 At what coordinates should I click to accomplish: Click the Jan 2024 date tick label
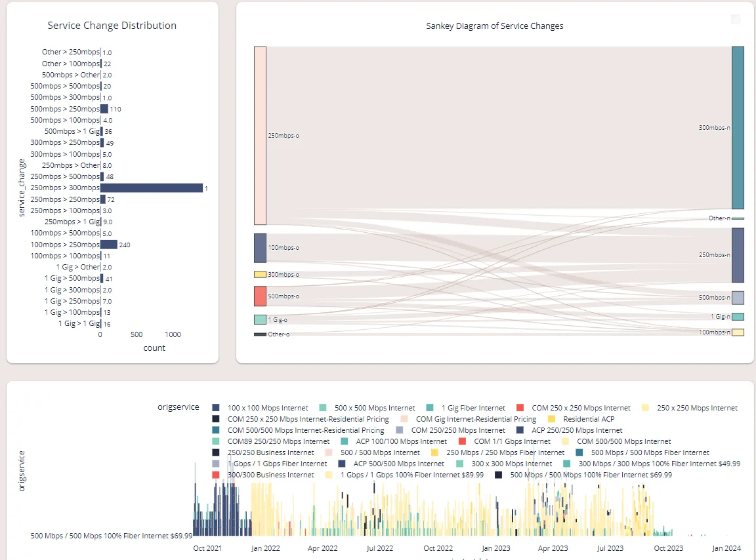click(x=726, y=548)
